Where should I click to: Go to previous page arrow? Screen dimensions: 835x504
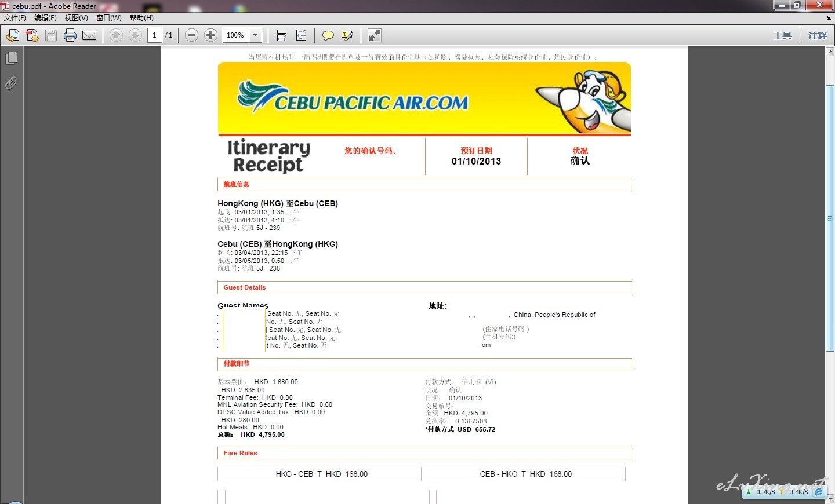tap(116, 35)
